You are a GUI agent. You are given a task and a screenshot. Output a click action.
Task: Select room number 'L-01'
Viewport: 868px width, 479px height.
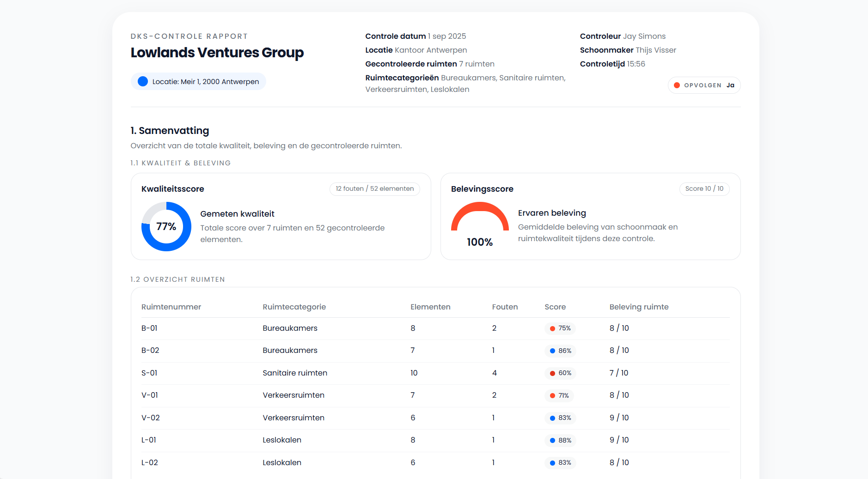(149, 440)
